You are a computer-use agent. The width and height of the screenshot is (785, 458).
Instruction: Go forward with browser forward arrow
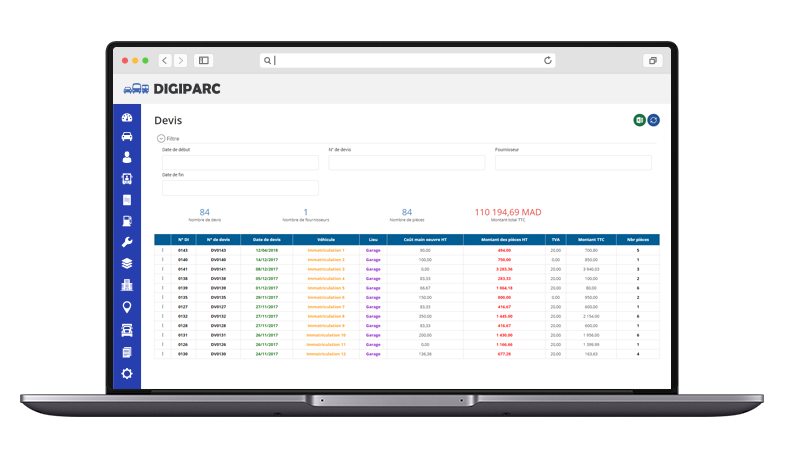pyautogui.click(x=181, y=61)
